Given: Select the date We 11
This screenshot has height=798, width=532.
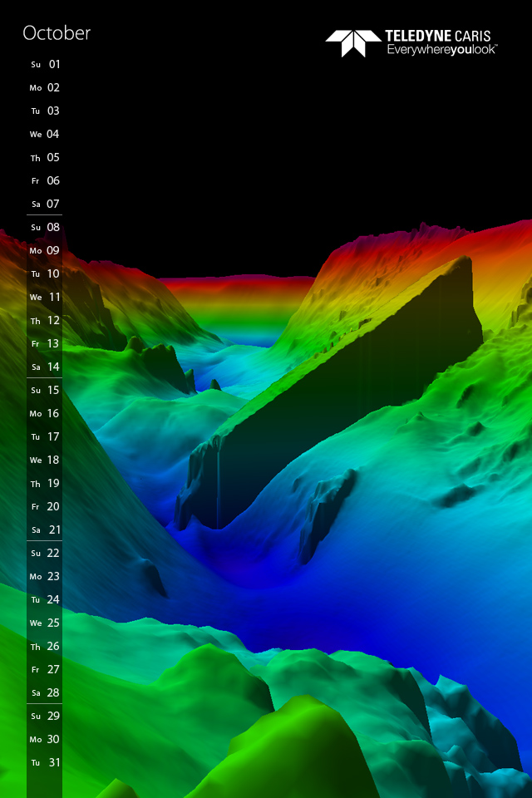Looking at the screenshot, I should (x=45, y=298).
